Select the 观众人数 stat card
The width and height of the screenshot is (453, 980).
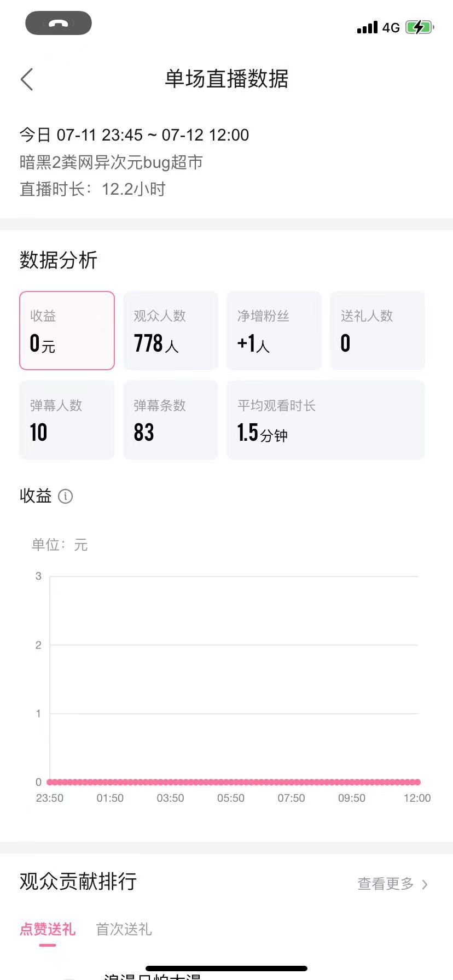pyautogui.click(x=171, y=330)
